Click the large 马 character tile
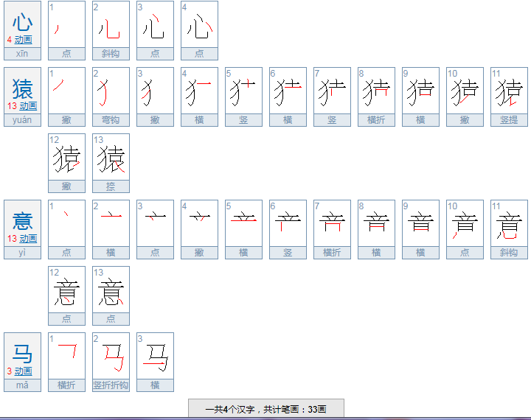This screenshot has height=420, width=531. click(x=22, y=354)
